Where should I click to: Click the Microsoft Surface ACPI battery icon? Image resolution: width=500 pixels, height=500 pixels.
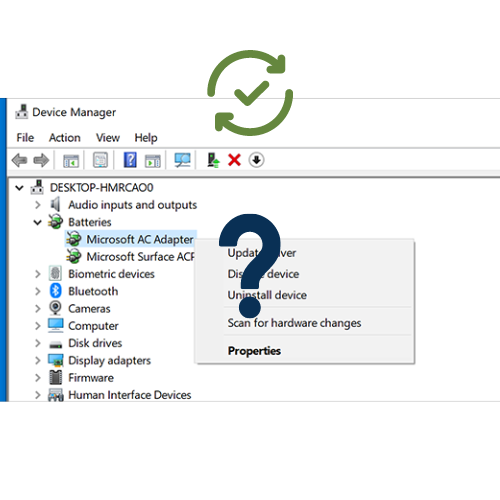[x=73, y=257]
